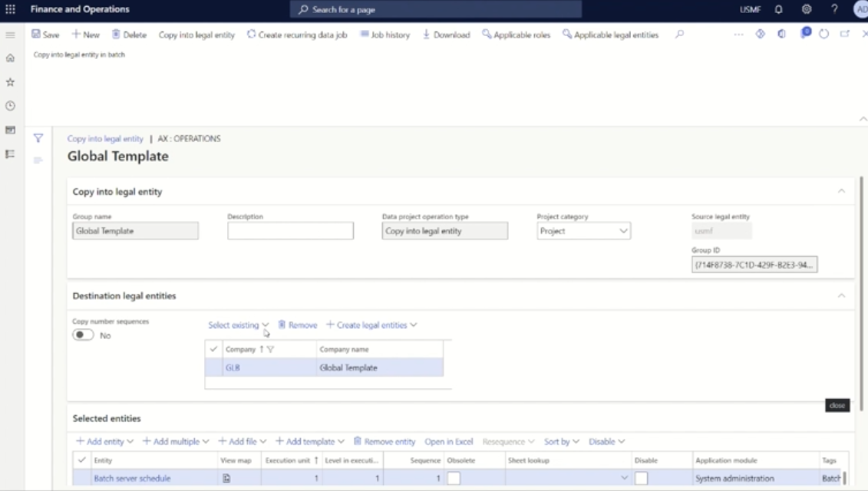Click the notifications bell icon
This screenshot has width=868, height=491.
[x=778, y=10]
